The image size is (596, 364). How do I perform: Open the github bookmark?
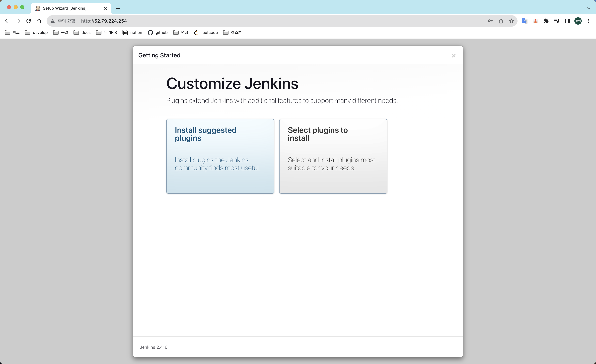point(158,32)
